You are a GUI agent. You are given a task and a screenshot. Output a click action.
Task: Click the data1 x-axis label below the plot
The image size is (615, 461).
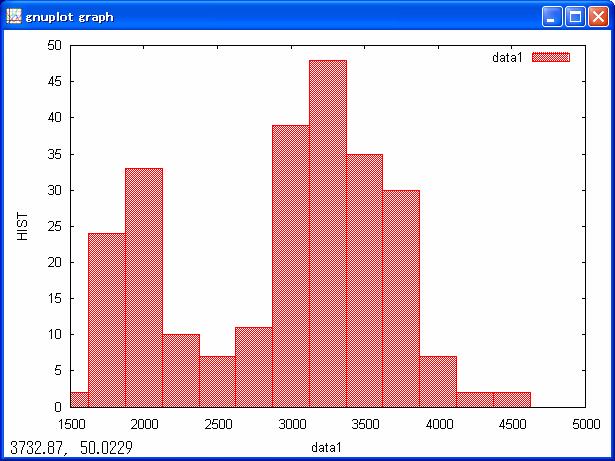(326, 447)
